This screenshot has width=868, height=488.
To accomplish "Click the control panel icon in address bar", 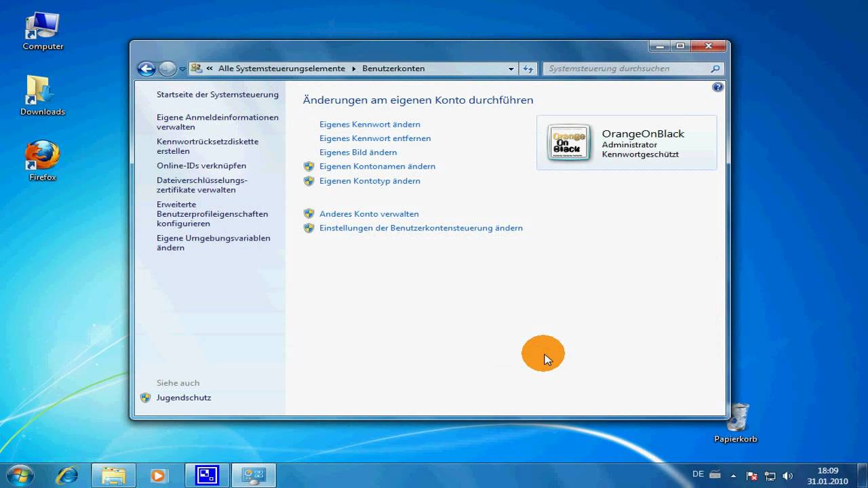I will click(197, 68).
